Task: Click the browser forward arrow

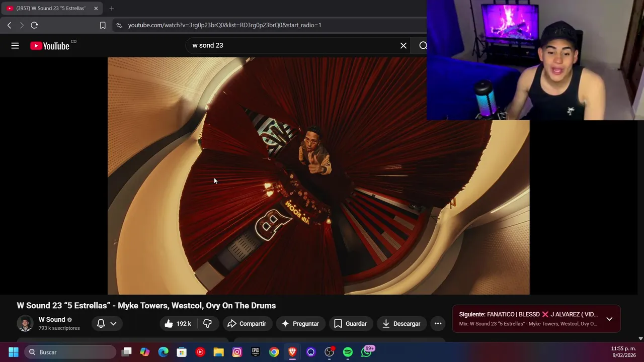Action: (22, 25)
